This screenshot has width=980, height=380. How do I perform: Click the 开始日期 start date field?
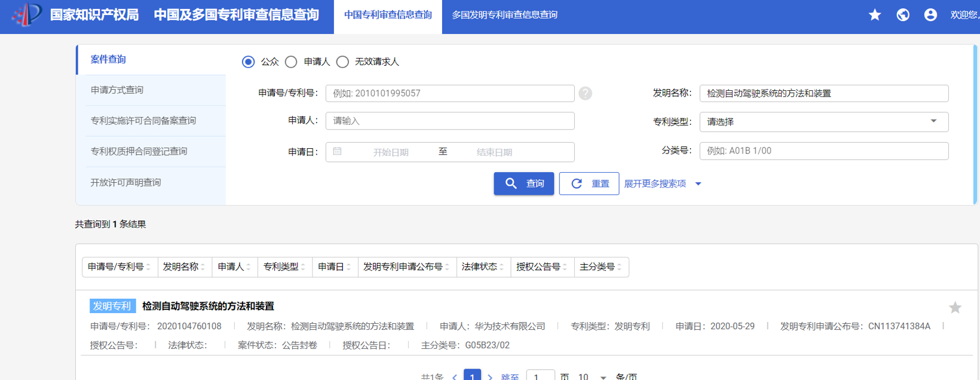pos(391,152)
